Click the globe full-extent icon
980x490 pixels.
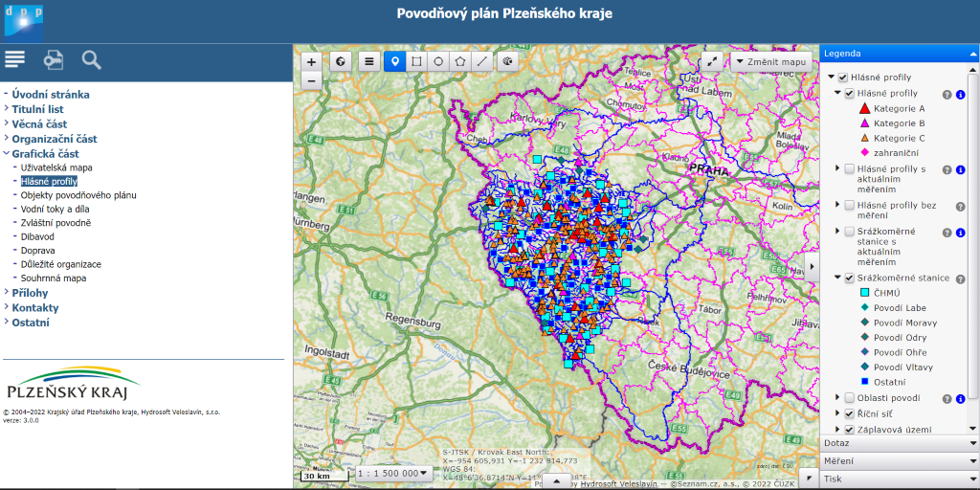342,61
